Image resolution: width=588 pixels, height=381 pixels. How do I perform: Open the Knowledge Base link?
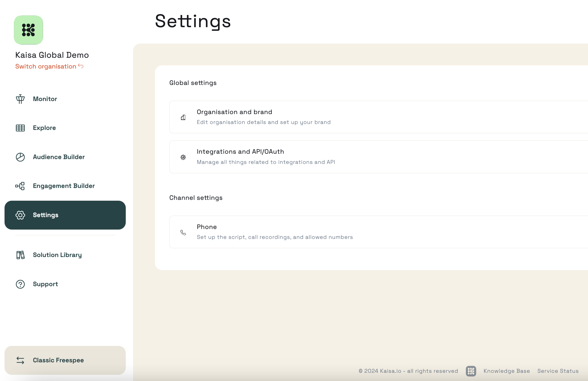pos(507,371)
